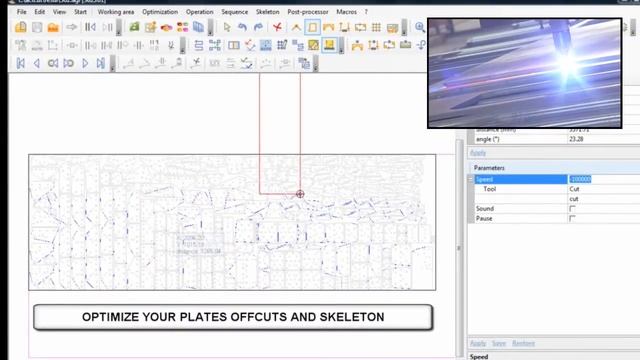
Task: Click the stacked blue windows icon
Action: pyautogui.click(x=304, y=63)
